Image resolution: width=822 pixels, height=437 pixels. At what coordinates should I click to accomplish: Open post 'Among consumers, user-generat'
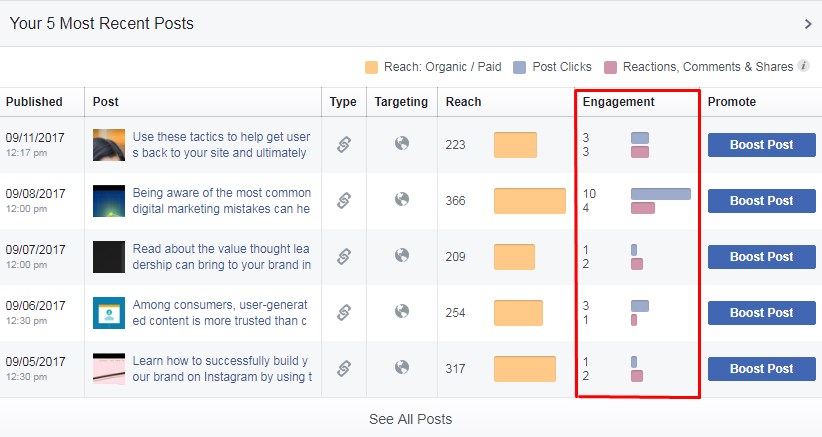[x=220, y=313]
